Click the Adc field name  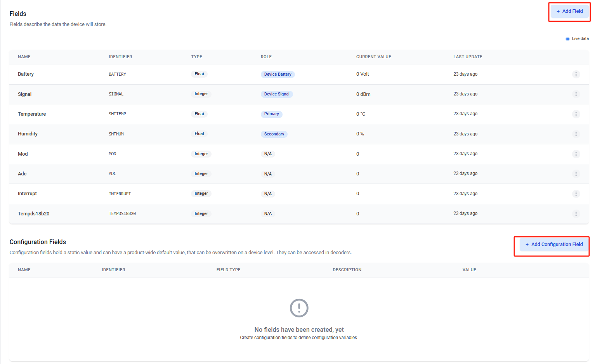coord(22,174)
